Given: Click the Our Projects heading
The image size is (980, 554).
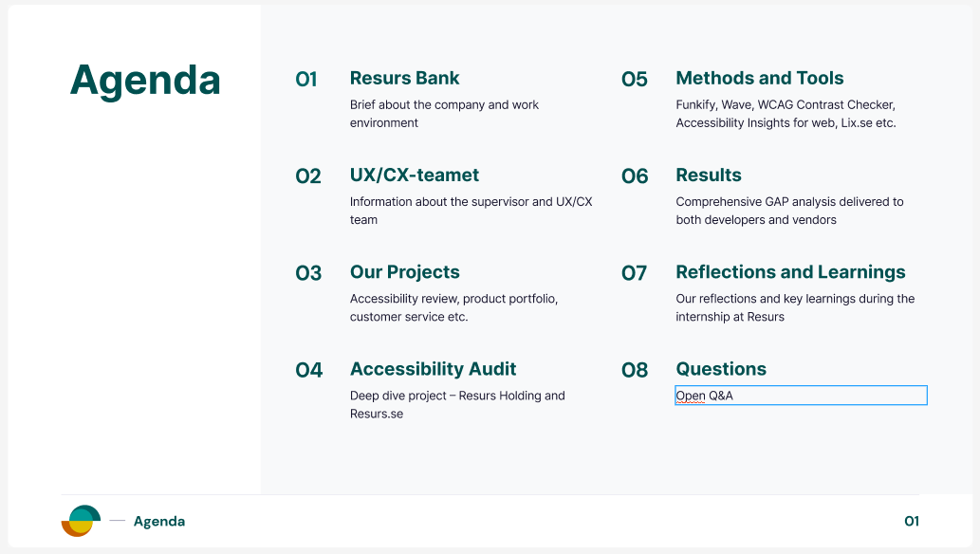Looking at the screenshot, I should (x=404, y=272).
